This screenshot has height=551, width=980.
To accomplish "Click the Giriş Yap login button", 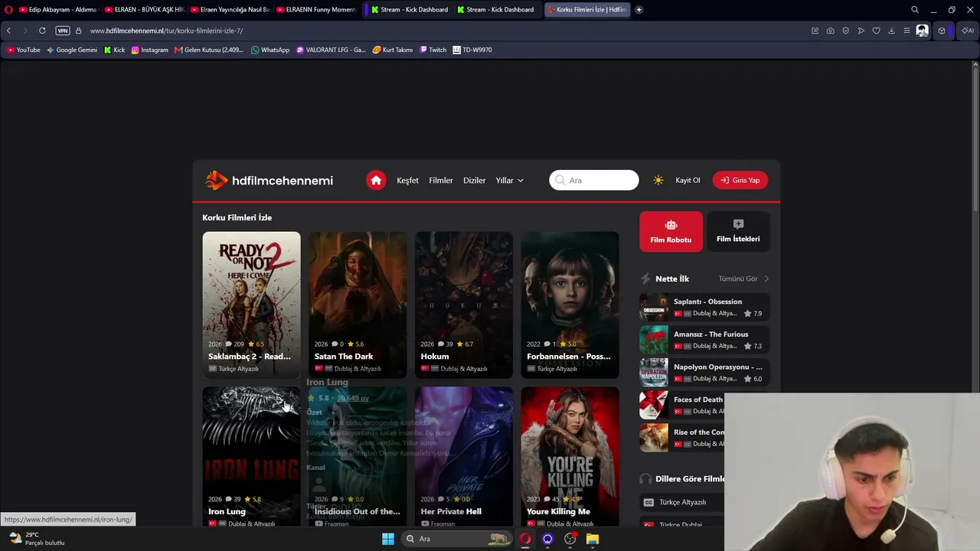I will 740,181.
